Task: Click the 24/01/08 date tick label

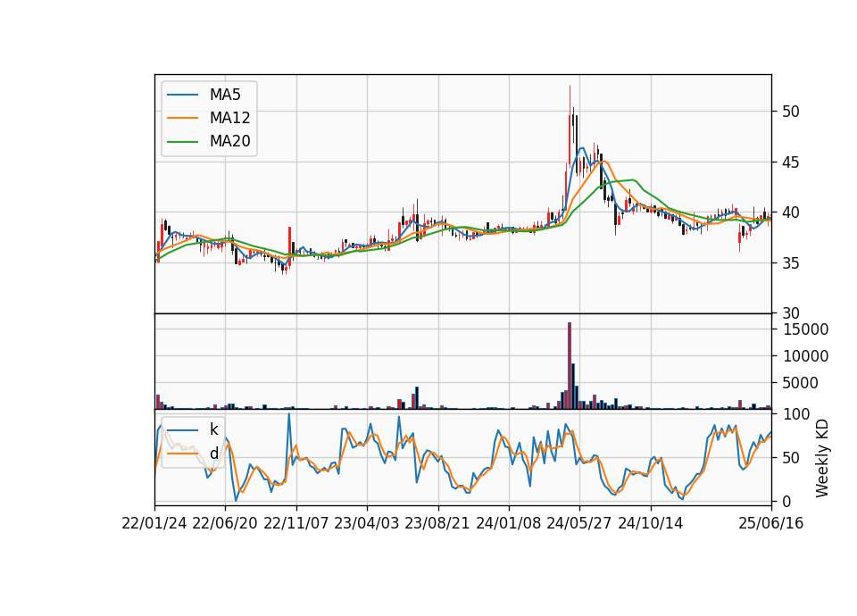Action: point(508,523)
